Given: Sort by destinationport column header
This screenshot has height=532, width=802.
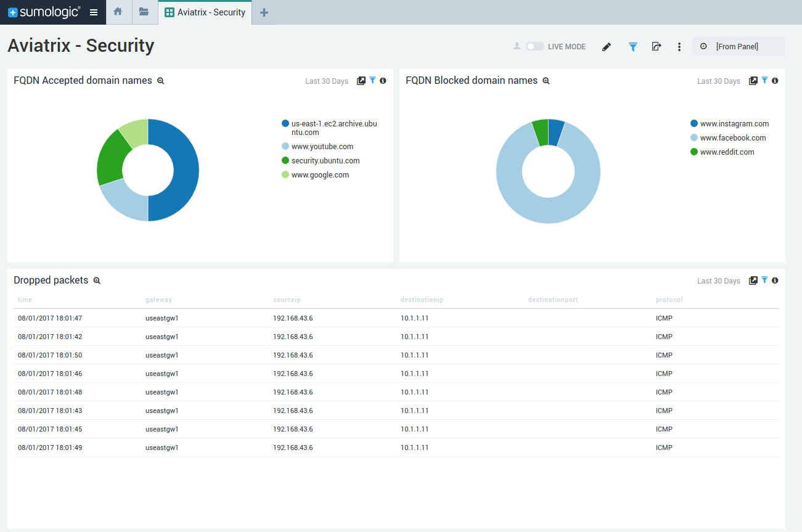Looking at the screenshot, I should coord(553,300).
